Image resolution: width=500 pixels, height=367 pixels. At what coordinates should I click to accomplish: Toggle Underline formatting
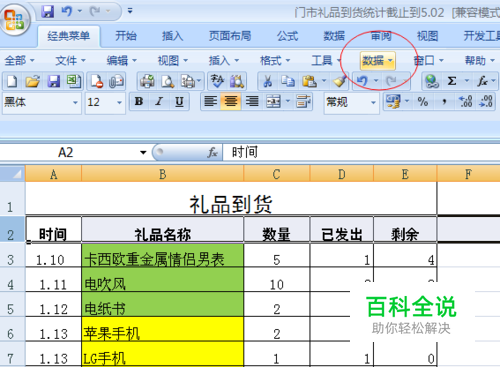coord(179,101)
